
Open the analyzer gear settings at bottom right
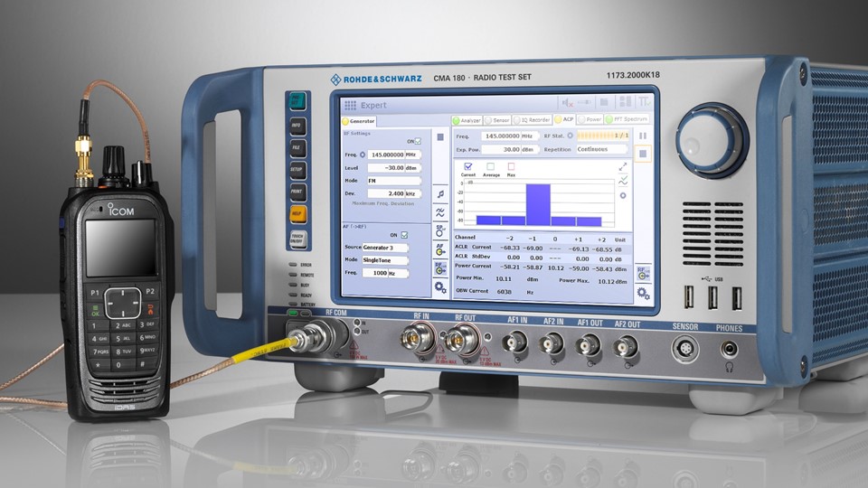pyautogui.click(x=643, y=293)
